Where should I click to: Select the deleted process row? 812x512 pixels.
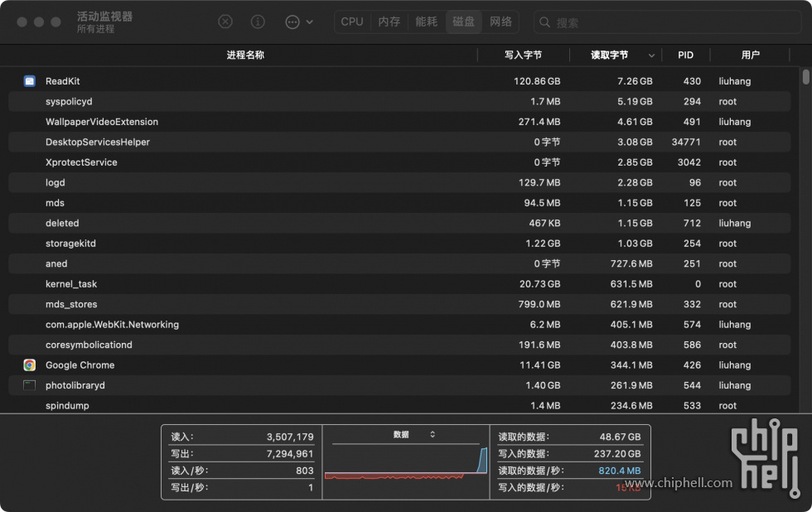click(399, 223)
